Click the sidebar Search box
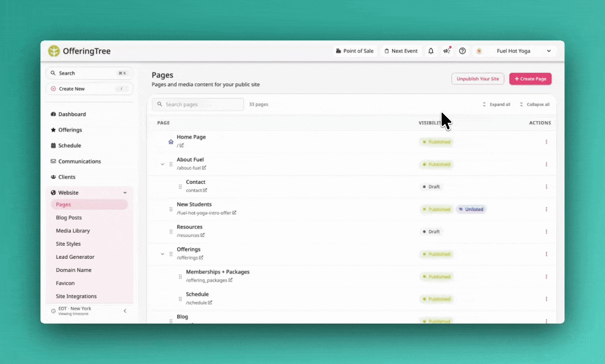 coord(89,73)
